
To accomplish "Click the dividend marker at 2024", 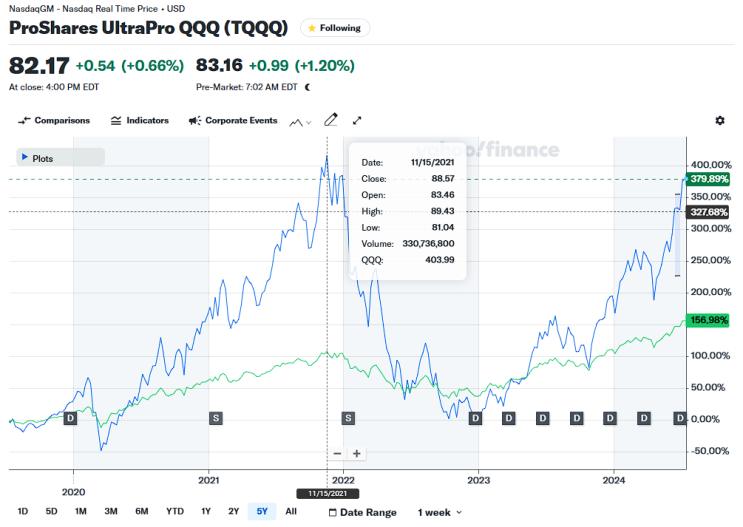I will [610, 418].
